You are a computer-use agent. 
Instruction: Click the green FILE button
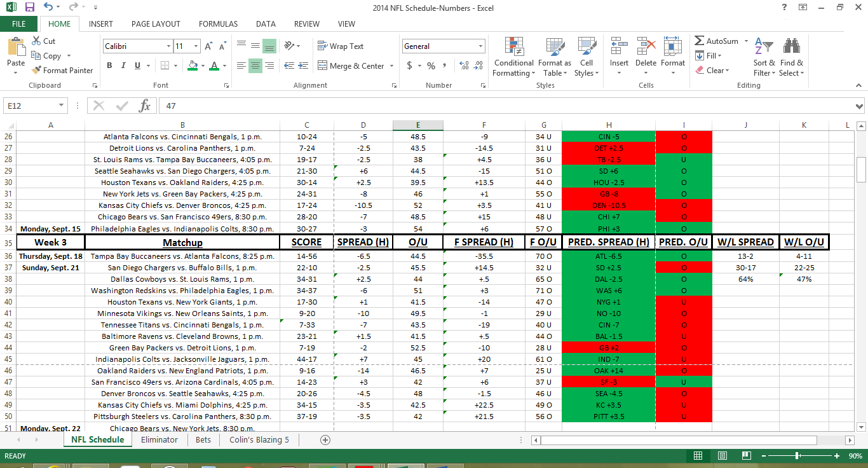click(x=18, y=24)
